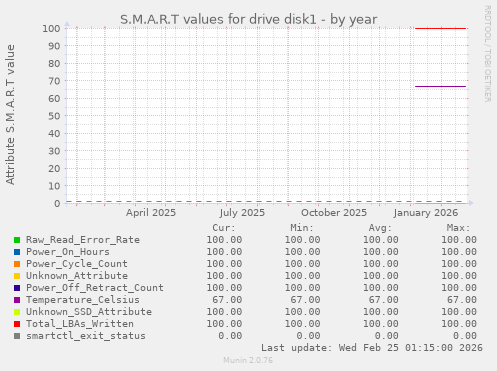Image resolution: width=497 pixels, height=371 pixels.
Task: Click the Attribute S.M.A.R.T value axis title
Action: [x=10, y=115]
